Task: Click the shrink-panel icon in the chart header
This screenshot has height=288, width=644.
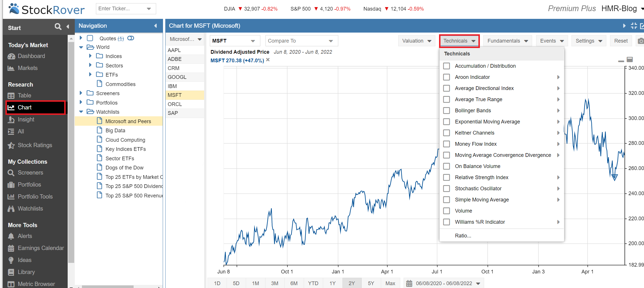Action: [x=634, y=26]
